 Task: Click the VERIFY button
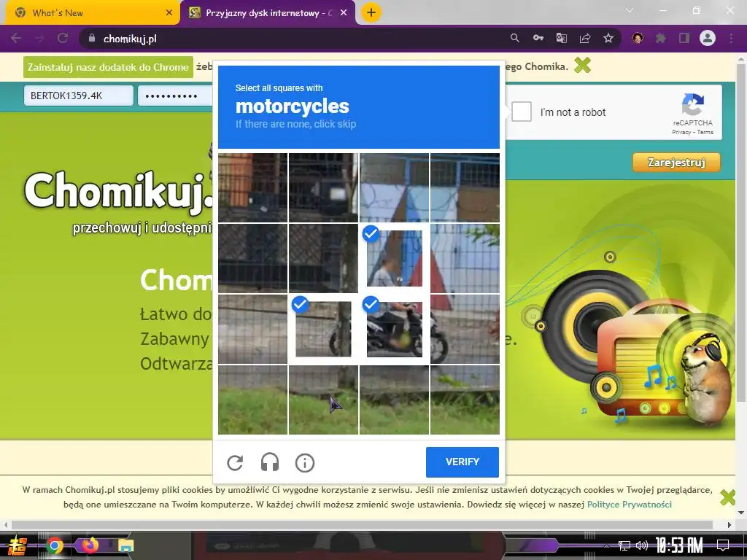(x=462, y=462)
